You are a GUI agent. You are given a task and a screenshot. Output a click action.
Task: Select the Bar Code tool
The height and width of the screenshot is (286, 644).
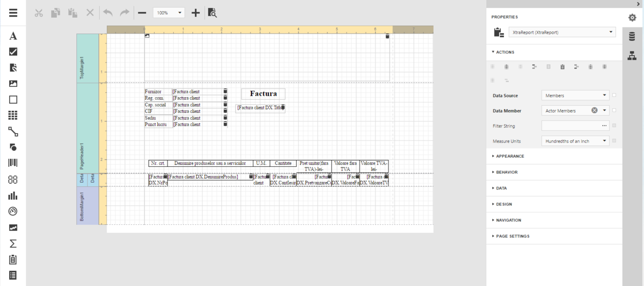13,164
